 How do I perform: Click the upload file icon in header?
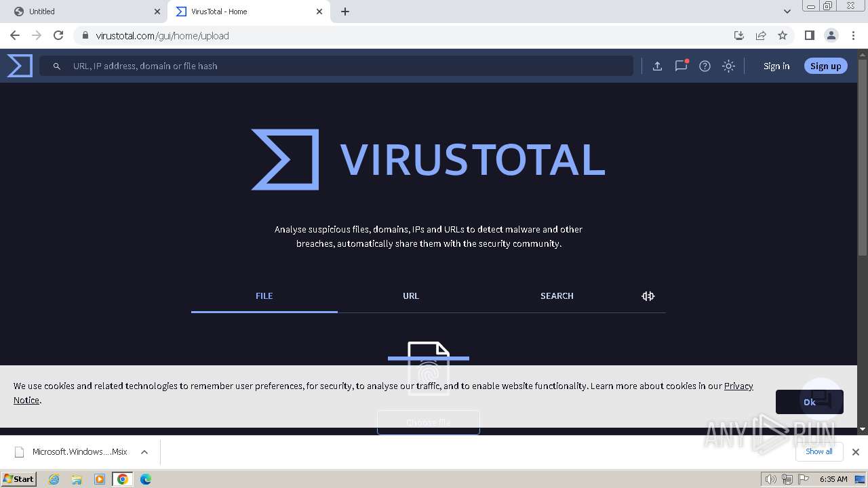click(x=657, y=66)
